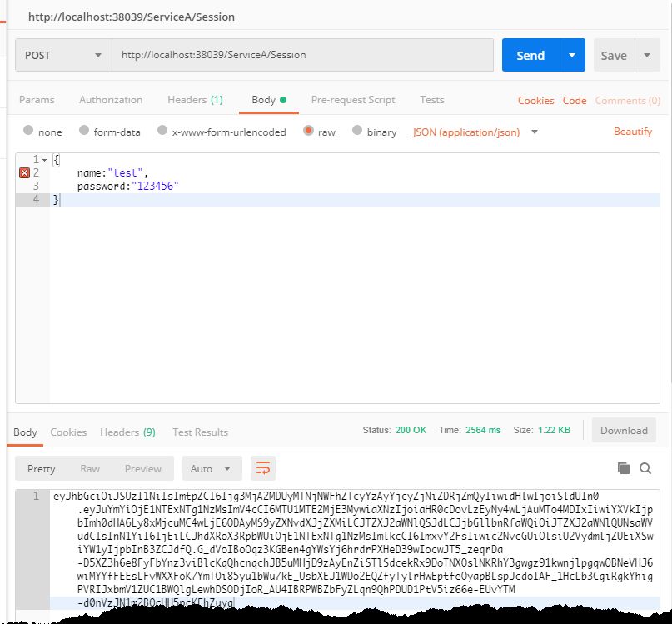Send the POST request
Image resolution: width=672 pixels, height=624 pixels.
tap(530, 55)
